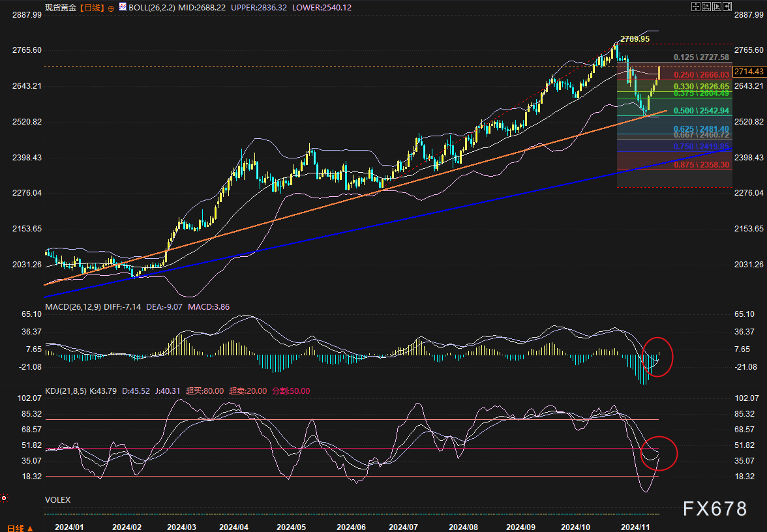Click the orange current price tag 2714.43
Viewport: 767px width, 532px height.
(749, 71)
